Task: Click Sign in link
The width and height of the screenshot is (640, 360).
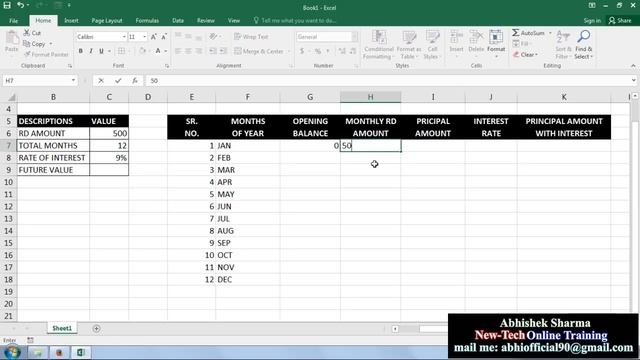Action: click(592, 20)
